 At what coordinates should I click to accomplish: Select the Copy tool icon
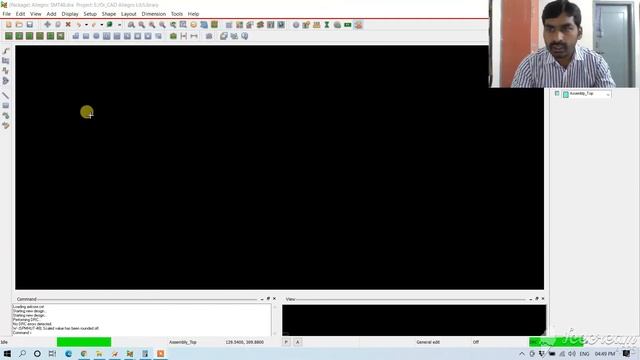pyautogui.click(x=58, y=25)
